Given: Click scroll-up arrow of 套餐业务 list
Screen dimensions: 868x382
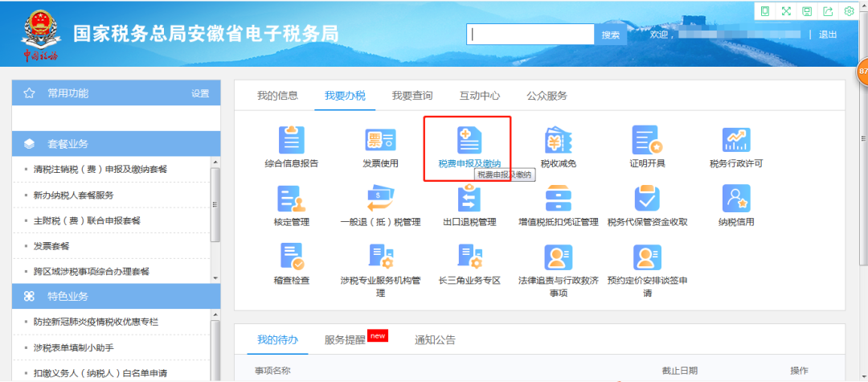Looking at the screenshot, I should pyautogui.click(x=215, y=163).
